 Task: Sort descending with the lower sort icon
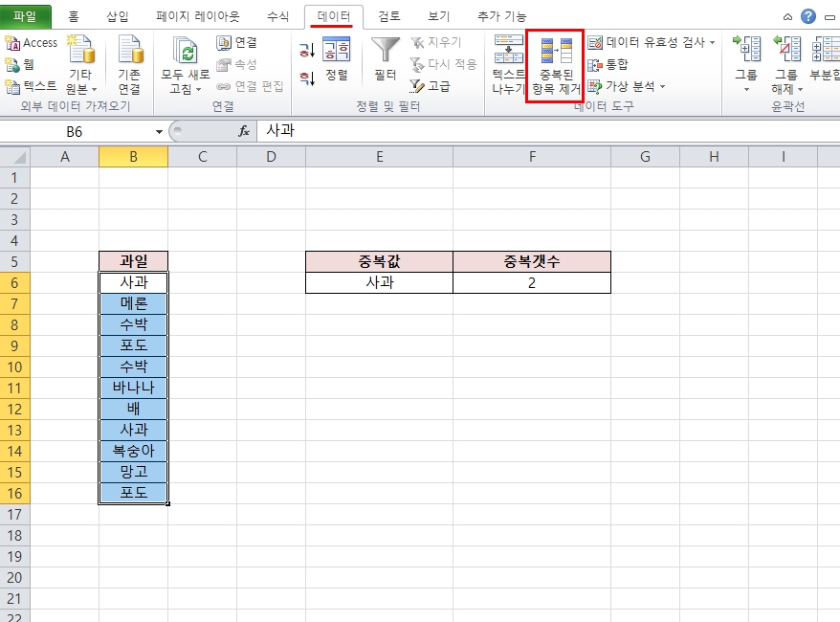(307, 78)
